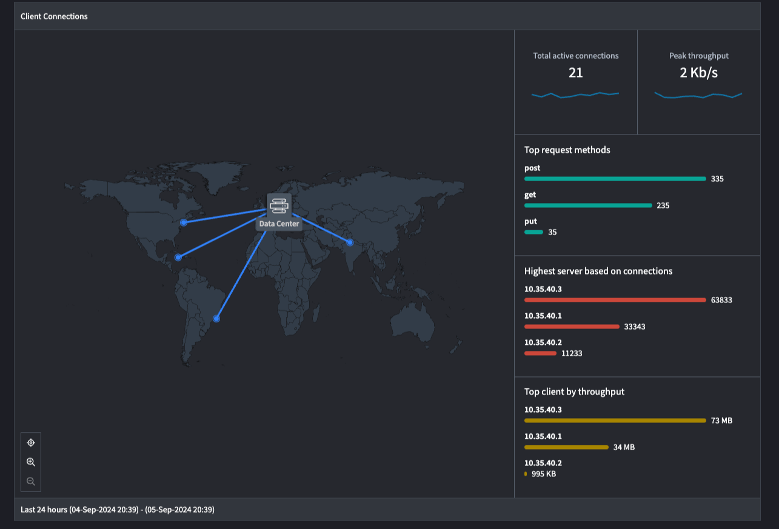Click the red bar valued 11233
The height and width of the screenshot is (530, 780).
click(x=540, y=353)
